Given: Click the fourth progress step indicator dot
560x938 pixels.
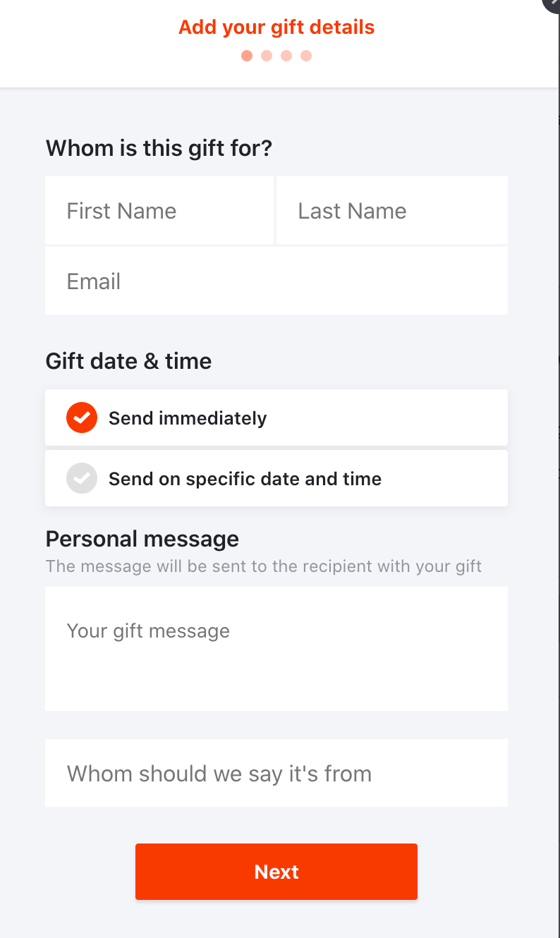Looking at the screenshot, I should (x=306, y=55).
